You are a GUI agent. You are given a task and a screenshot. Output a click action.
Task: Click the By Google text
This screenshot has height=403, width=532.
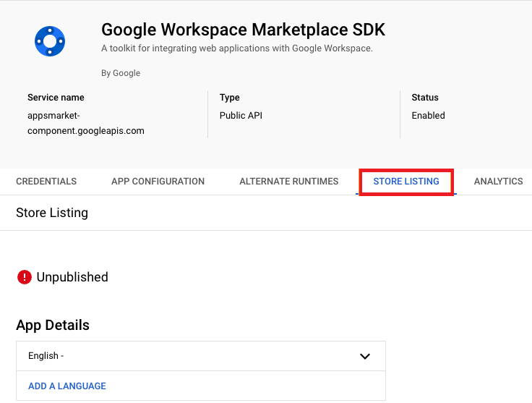coord(121,73)
